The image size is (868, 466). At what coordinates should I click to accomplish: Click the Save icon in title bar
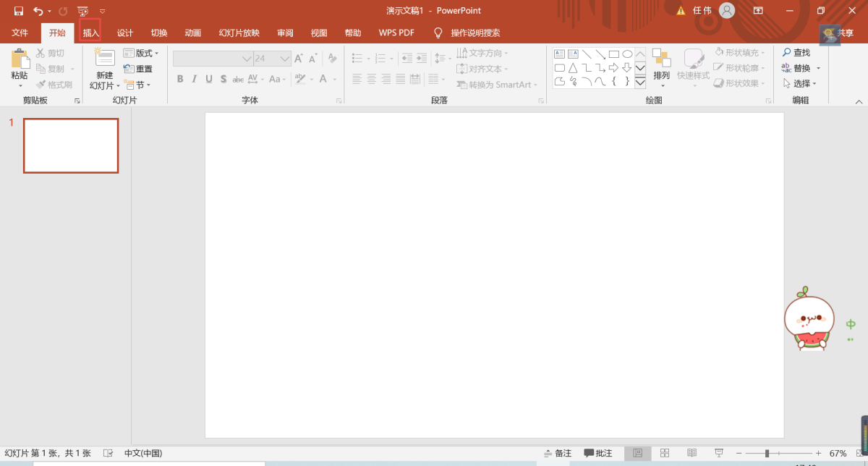click(19, 11)
